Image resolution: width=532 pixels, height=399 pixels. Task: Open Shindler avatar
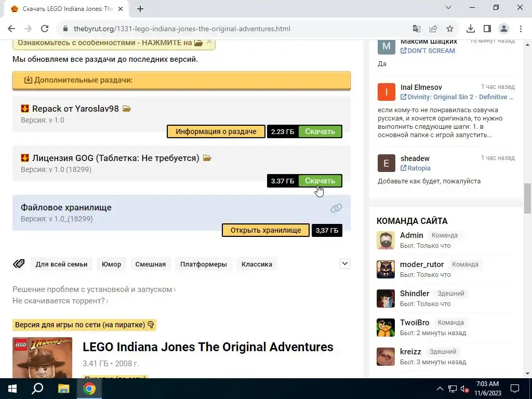click(x=386, y=299)
